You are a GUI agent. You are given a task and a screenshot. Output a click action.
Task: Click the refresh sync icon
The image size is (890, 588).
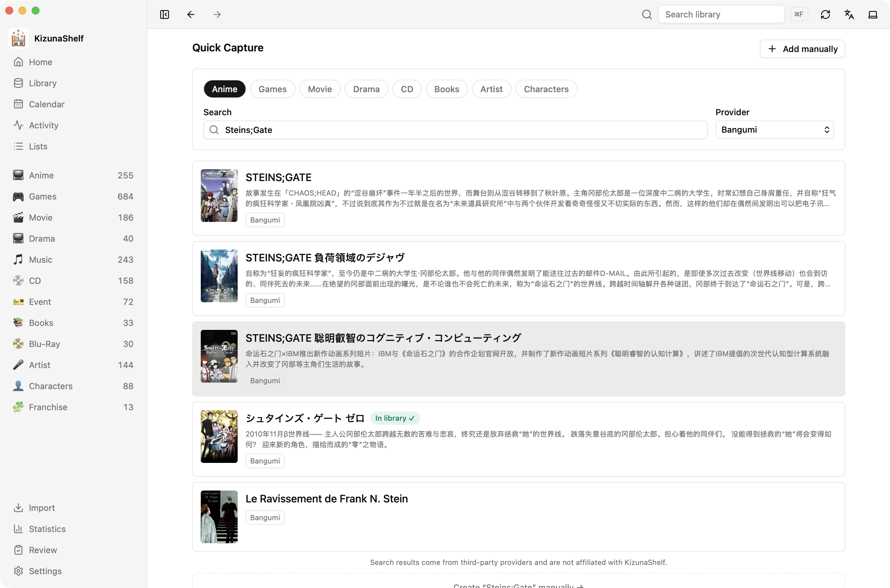[825, 14]
